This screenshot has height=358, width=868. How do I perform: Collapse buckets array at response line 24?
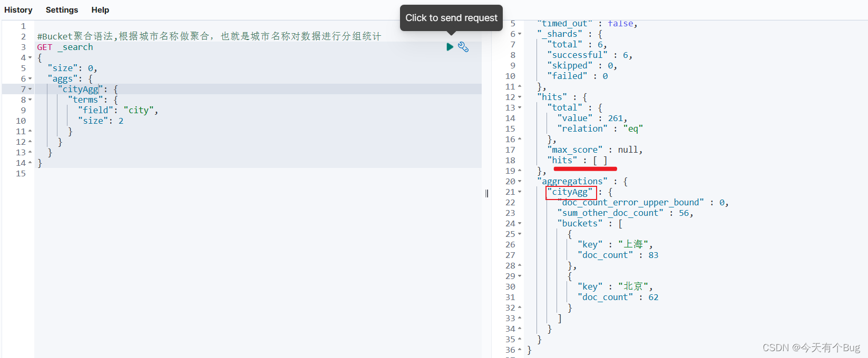coord(520,223)
